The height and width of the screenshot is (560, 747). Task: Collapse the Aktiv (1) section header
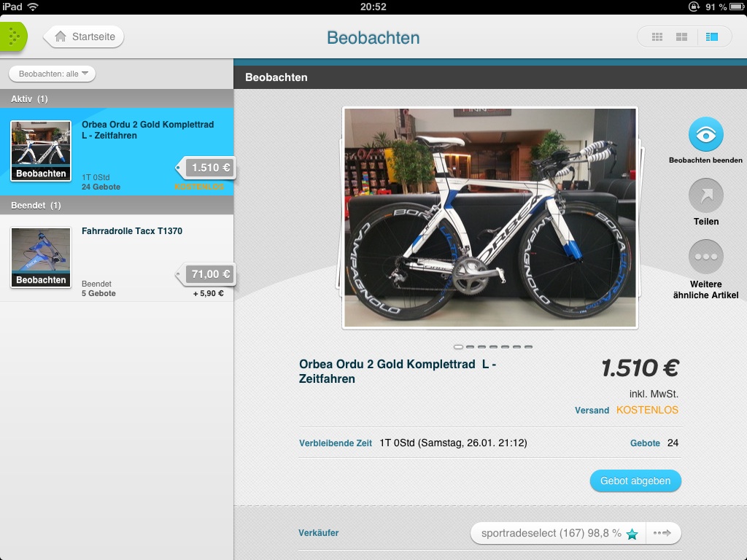coord(117,98)
